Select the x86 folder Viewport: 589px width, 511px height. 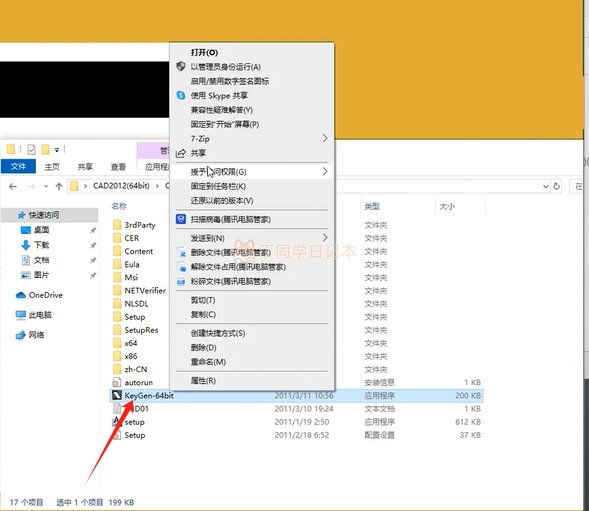pos(131,356)
